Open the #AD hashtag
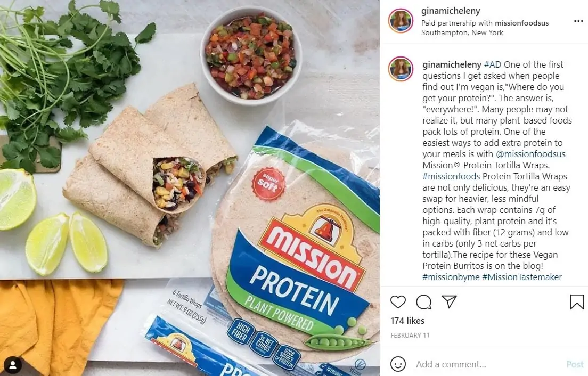The width and height of the screenshot is (588, 376). (492, 64)
